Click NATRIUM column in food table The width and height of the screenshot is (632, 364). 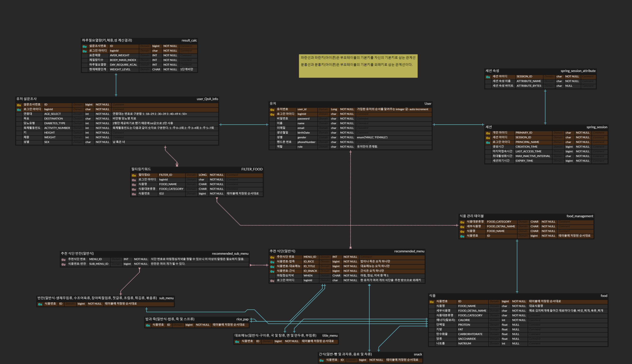[x=464, y=343]
